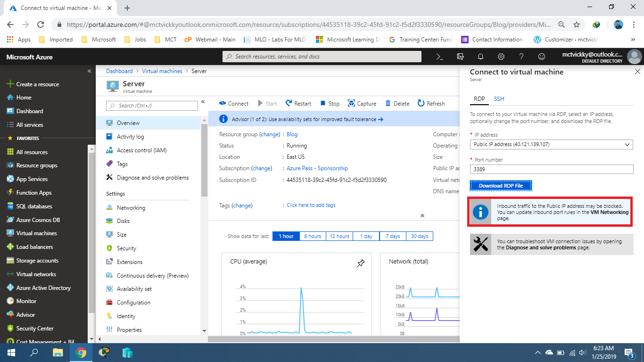Viewport: 644px width, 362px height.
Task: Open the Help question mark icon
Action: coord(521,57)
